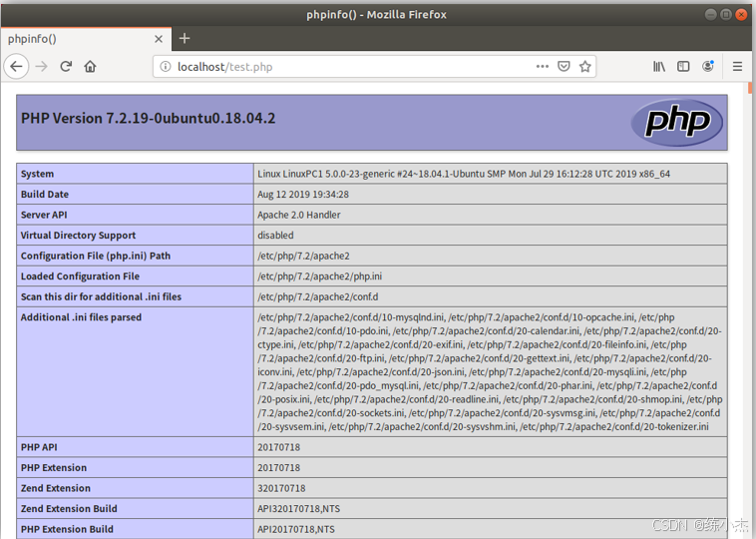Click the Server API label

point(44,215)
